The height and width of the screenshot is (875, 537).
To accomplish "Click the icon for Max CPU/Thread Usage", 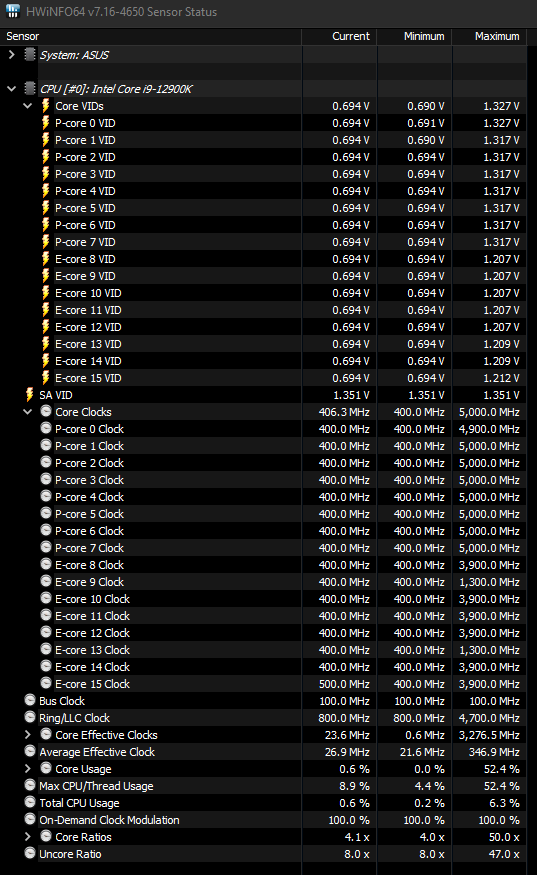I will coord(30,785).
